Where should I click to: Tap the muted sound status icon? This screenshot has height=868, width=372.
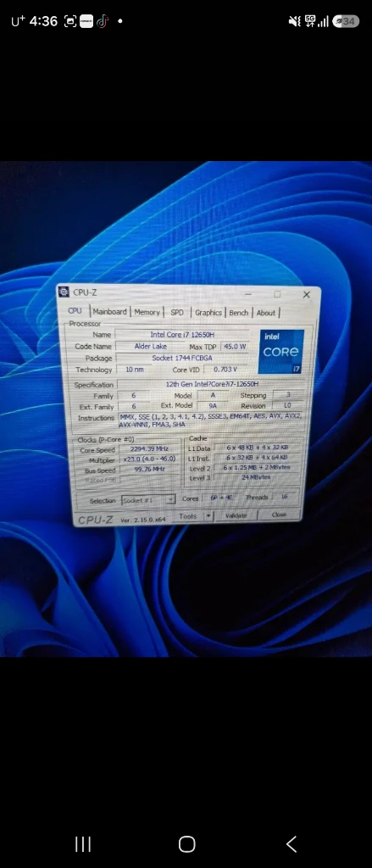(x=295, y=21)
